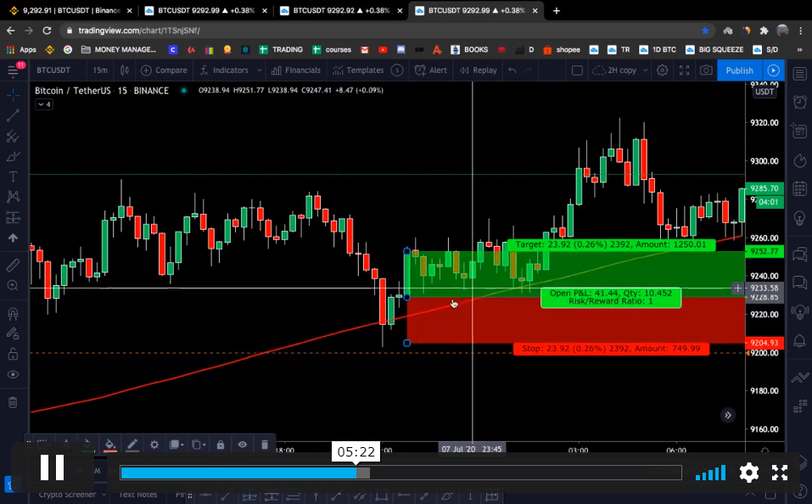The height and width of the screenshot is (504, 812).
Task: Toggle visibility of the selected drawing
Action: [x=243, y=445]
